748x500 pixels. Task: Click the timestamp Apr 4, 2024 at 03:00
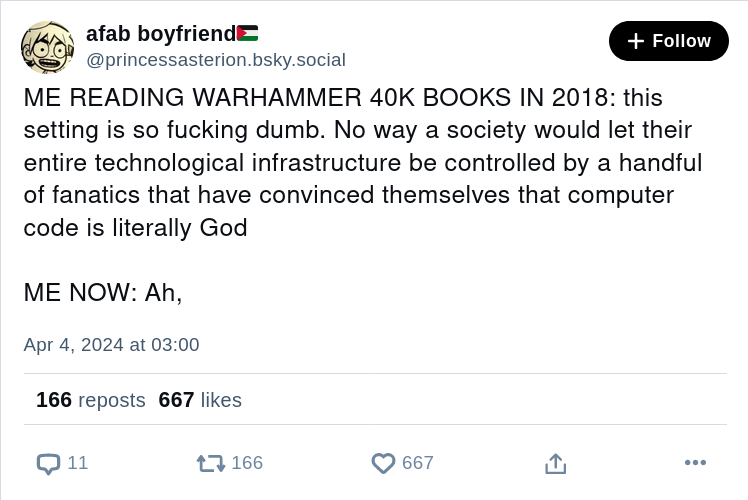111,345
